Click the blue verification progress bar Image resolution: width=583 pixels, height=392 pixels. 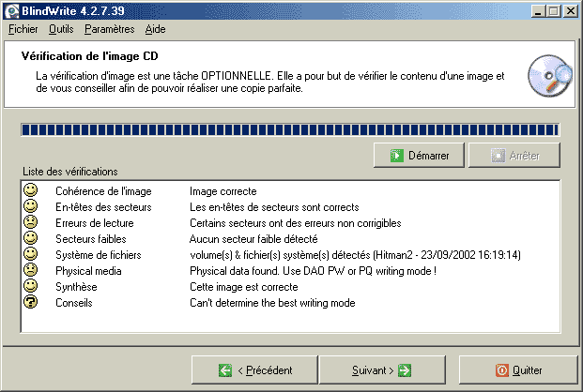point(290,129)
